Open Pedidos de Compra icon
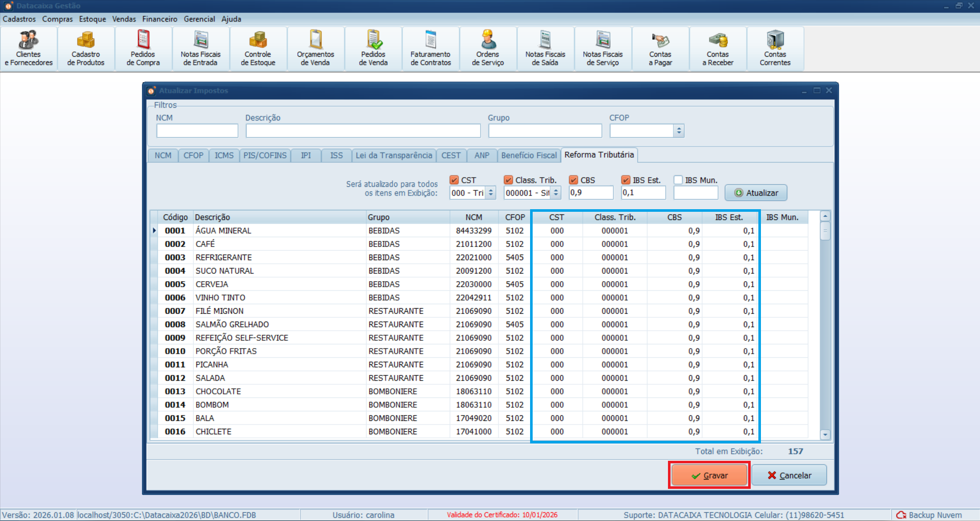980x521 pixels. point(143,49)
